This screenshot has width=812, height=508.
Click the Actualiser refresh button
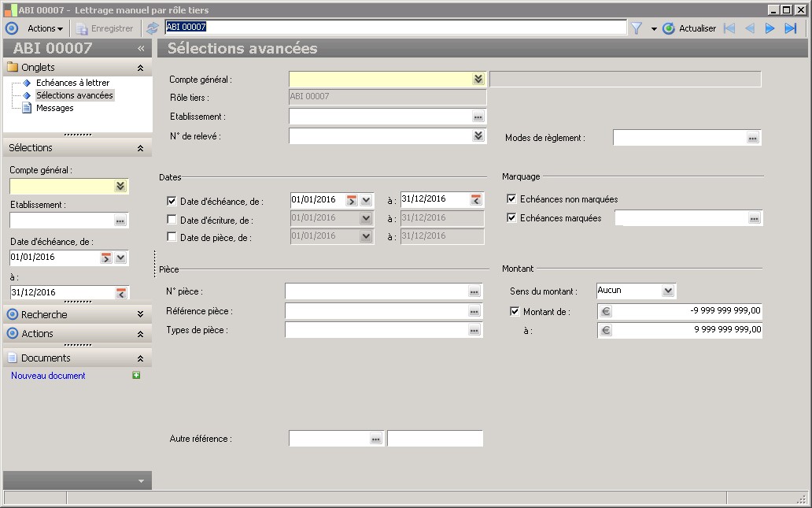coord(689,28)
